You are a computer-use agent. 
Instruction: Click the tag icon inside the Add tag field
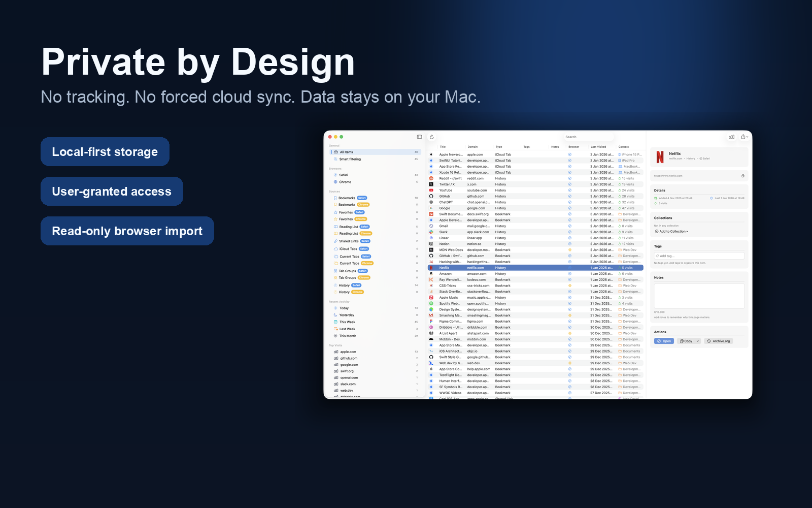tap(657, 256)
